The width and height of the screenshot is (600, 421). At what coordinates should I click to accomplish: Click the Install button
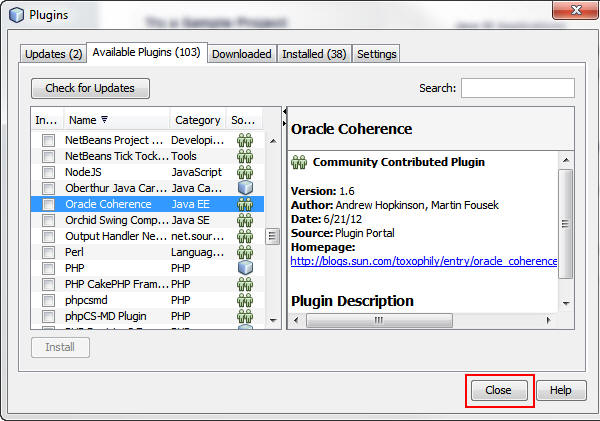(x=60, y=348)
